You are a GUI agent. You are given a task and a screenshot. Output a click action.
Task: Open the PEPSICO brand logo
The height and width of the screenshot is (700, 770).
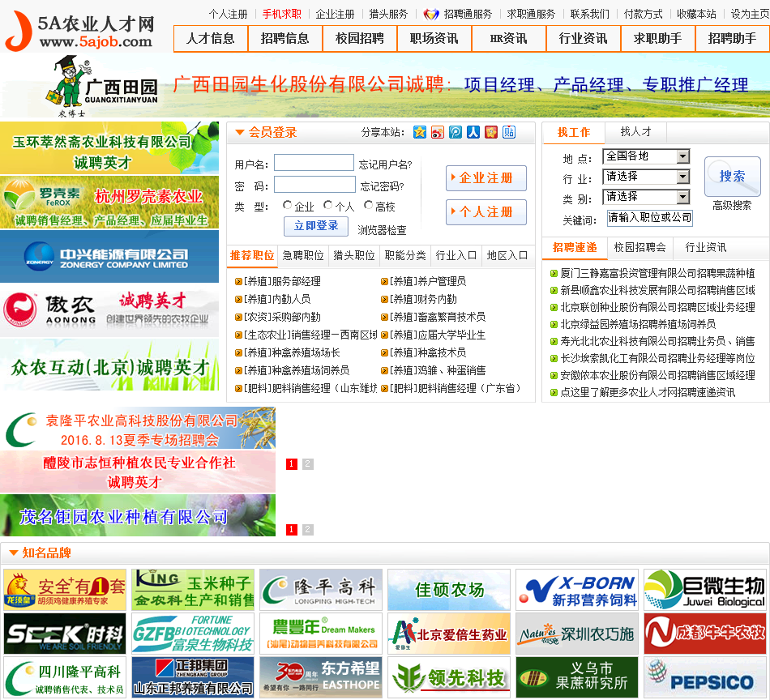click(705, 677)
